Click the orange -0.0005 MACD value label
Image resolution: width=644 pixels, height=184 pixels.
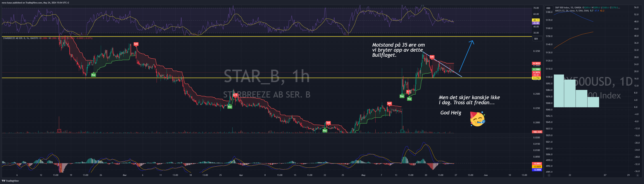(537, 167)
